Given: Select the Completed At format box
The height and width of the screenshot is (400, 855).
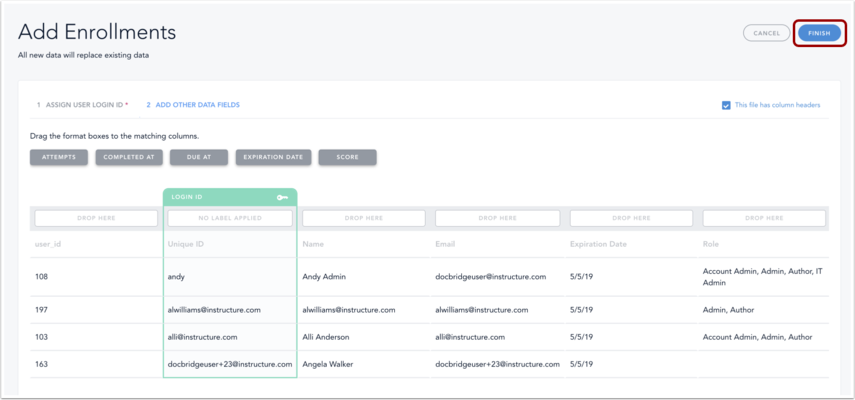Looking at the screenshot, I should tap(129, 157).
